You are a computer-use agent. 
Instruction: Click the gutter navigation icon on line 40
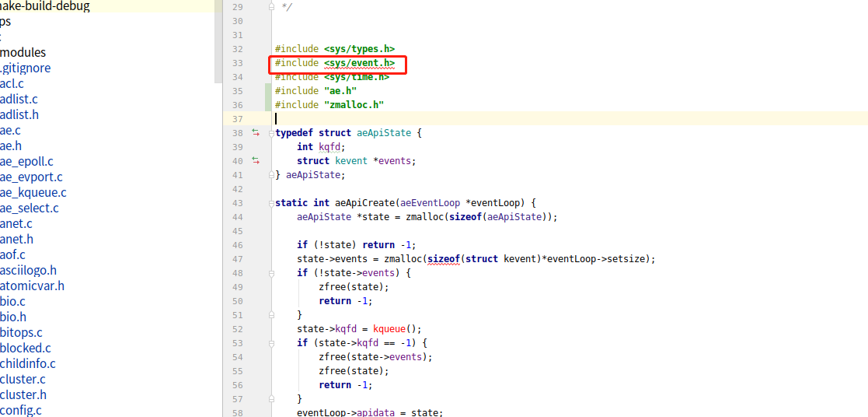click(256, 161)
